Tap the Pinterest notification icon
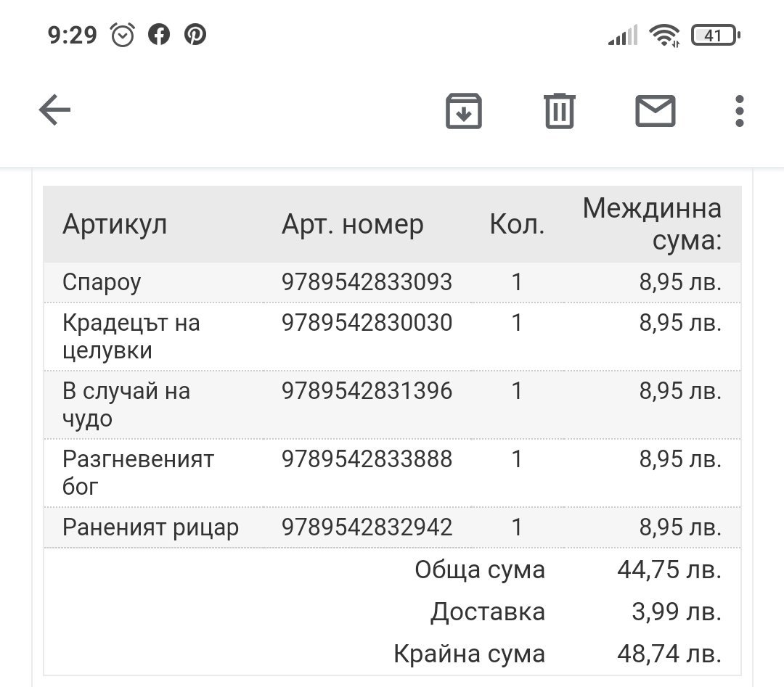Image resolution: width=784 pixels, height=687 pixels. (195, 35)
